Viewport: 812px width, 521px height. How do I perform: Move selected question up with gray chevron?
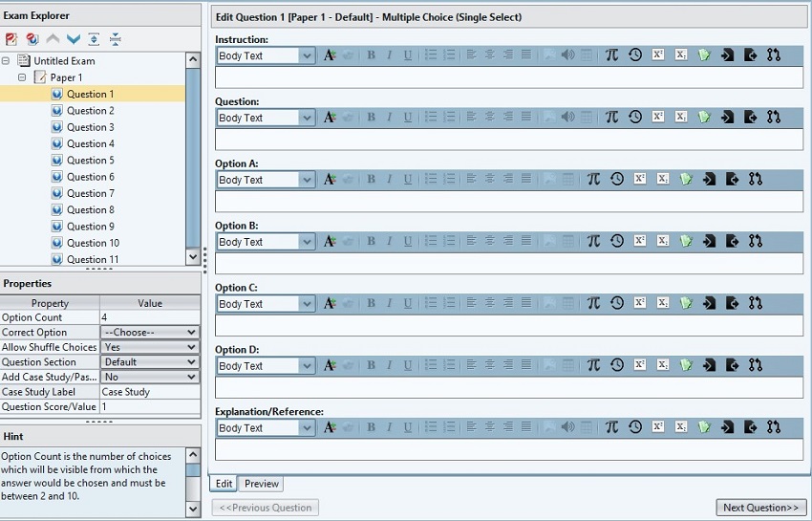pos(53,39)
